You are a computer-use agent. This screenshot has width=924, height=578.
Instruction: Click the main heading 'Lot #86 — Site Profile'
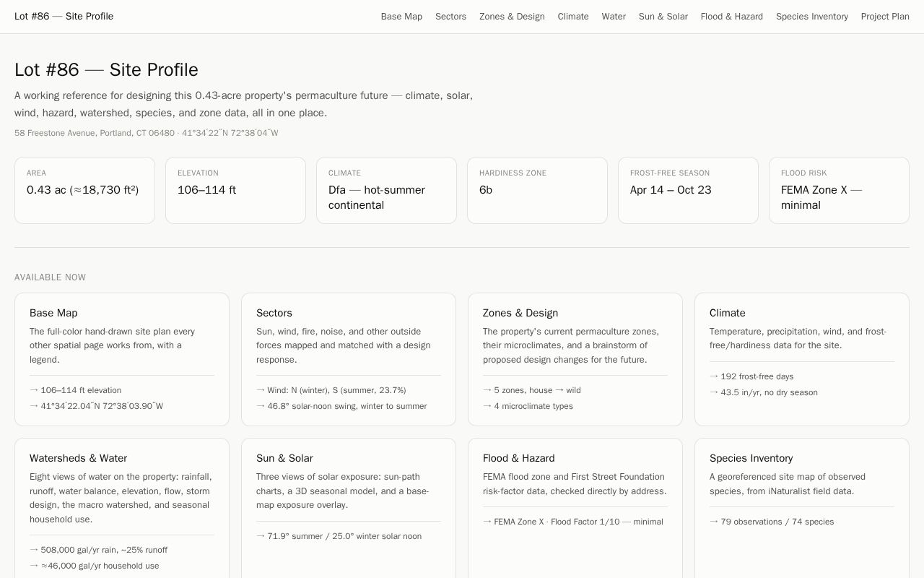tap(106, 69)
